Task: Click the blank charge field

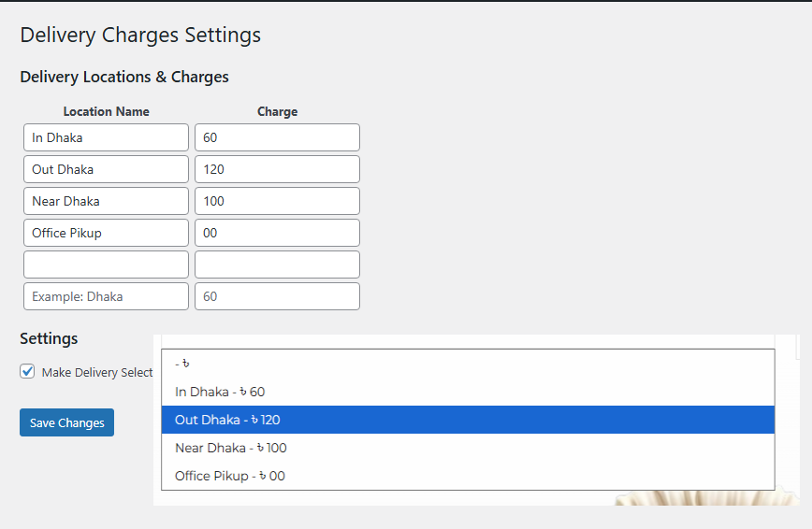Action: tap(277, 264)
